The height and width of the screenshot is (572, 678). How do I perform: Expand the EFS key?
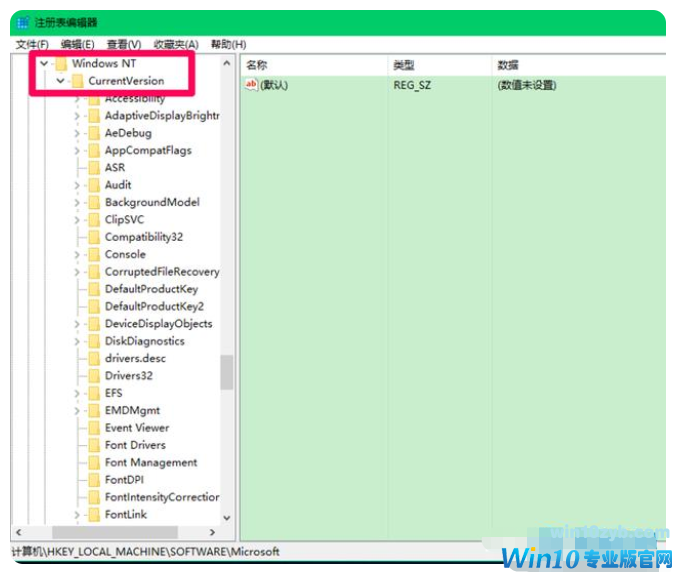tap(77, 393)
